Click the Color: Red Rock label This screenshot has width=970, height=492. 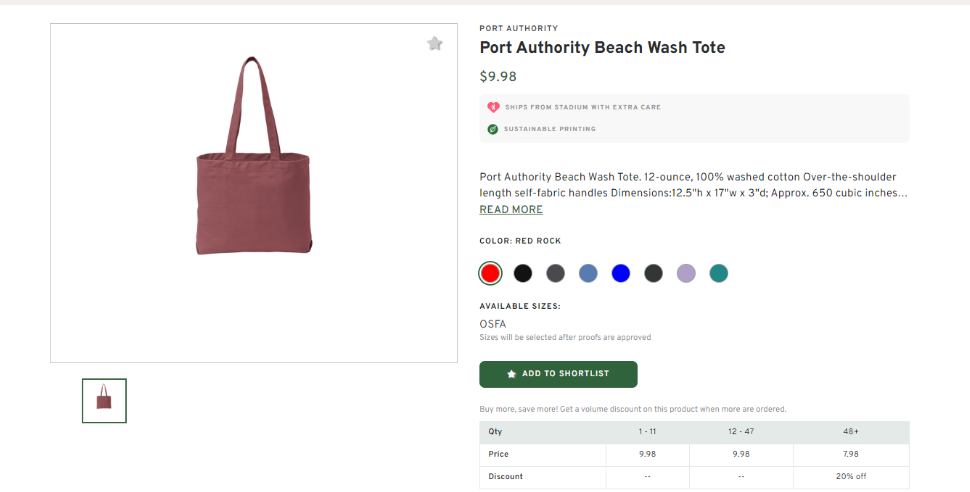coord(520,241)
